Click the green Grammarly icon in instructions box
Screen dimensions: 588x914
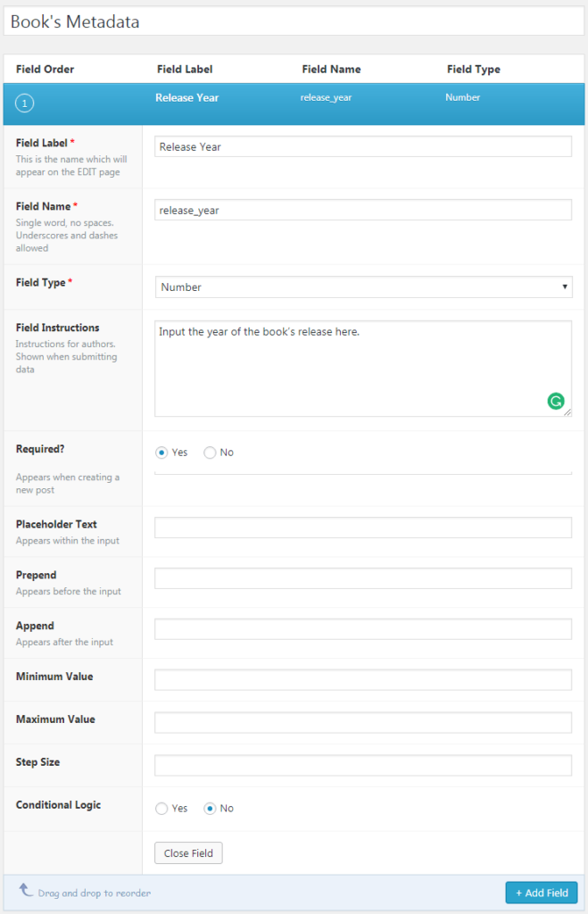click(x=555, y=401)
